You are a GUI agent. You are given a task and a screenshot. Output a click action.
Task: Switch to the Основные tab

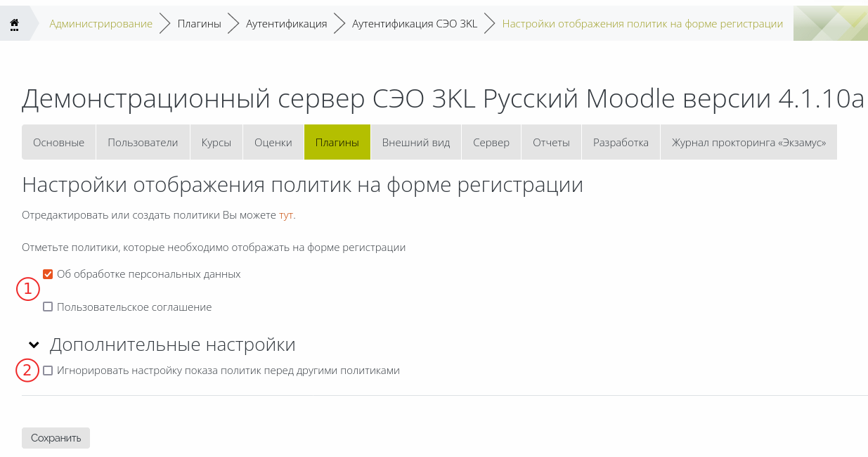[58, 142]
